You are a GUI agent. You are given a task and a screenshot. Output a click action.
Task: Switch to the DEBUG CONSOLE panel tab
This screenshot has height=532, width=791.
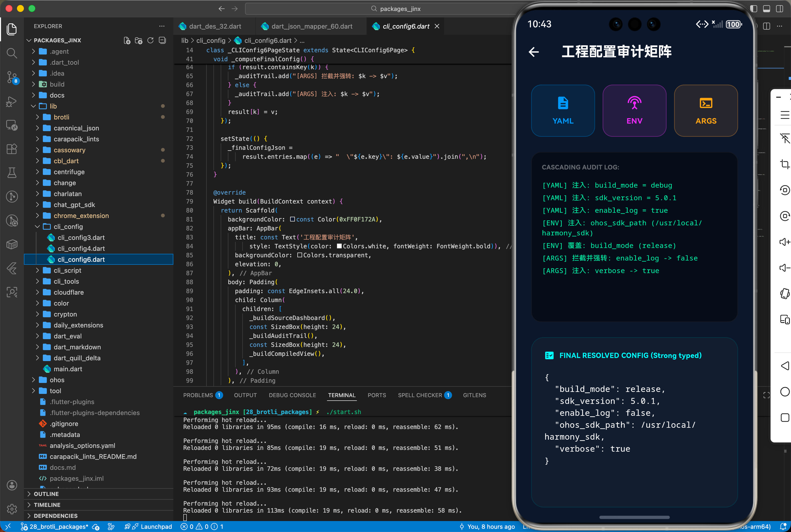pyautogui.click(x=292, y=395)
